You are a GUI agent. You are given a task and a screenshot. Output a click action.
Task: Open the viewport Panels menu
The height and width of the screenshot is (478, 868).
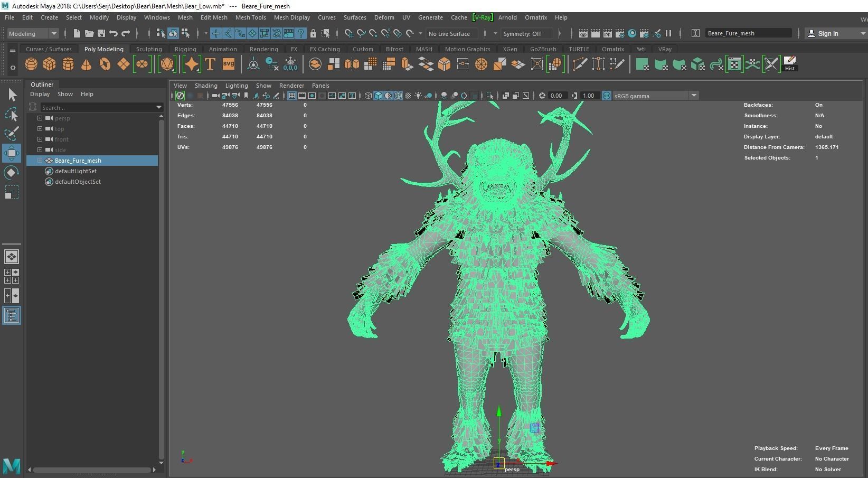point(320,86)
